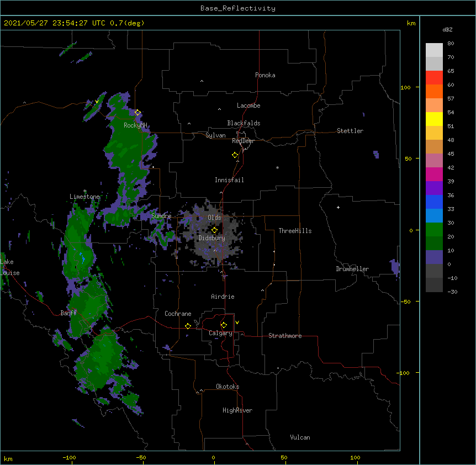Image resolution: width=476 pixels, height=465 pixels.
Task: Click the white asterisk marker east of Innisfail
Action: coord(277,167)
